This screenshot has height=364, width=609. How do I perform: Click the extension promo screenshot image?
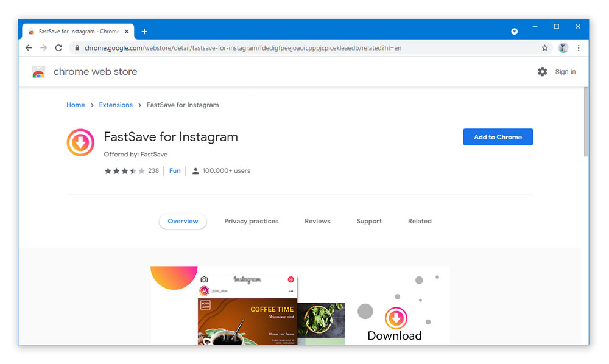[300, 304]
